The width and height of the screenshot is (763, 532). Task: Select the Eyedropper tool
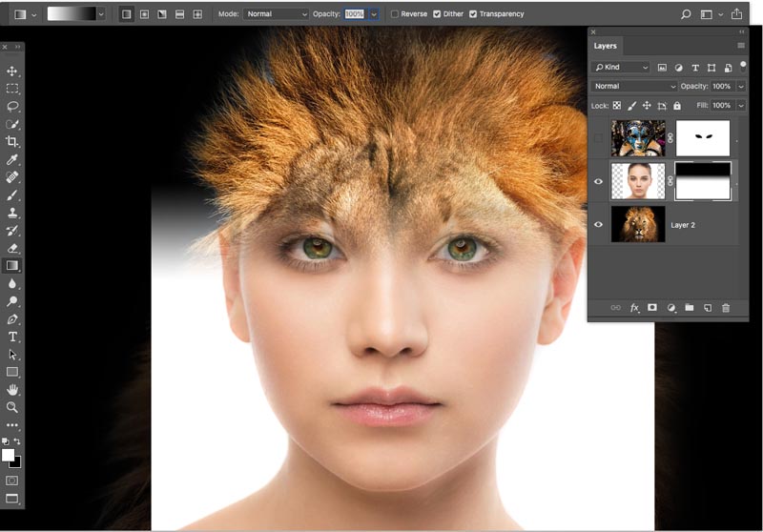[x=12, y=159]
